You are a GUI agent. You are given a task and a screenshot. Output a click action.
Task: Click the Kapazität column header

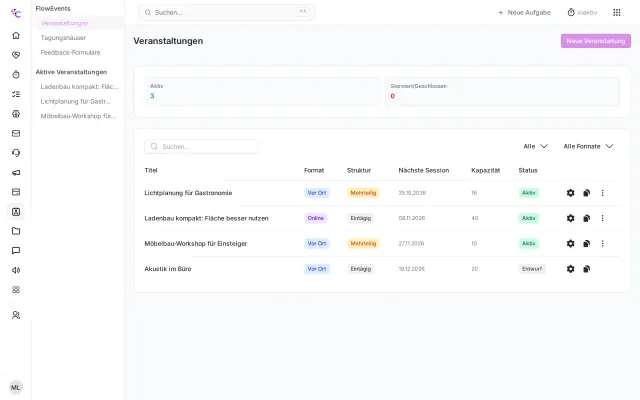pyautogui.click(x=485, y=171)
